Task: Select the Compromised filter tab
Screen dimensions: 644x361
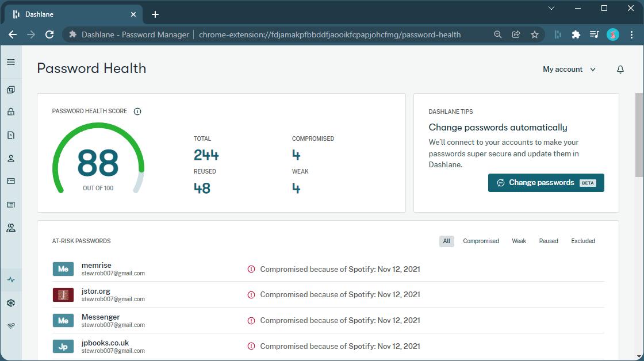Action: 481,241
